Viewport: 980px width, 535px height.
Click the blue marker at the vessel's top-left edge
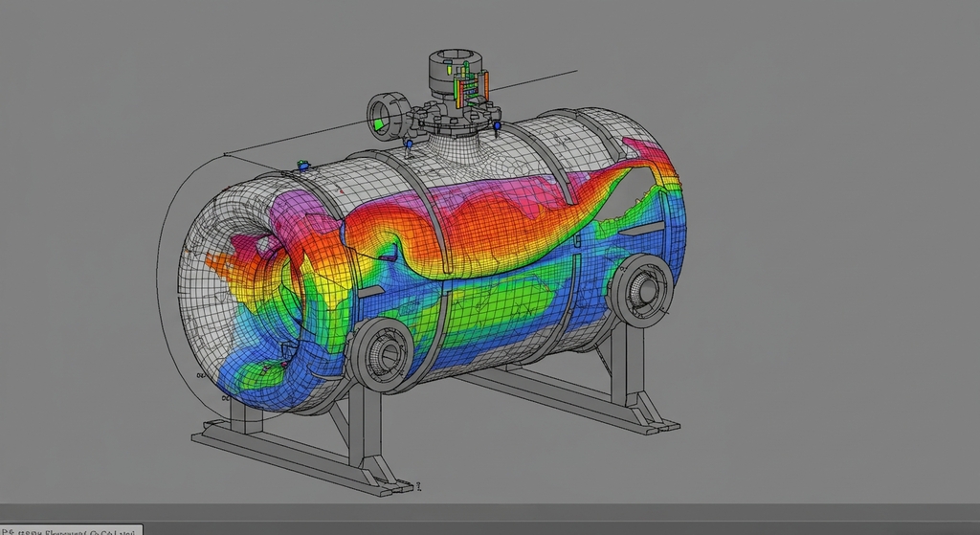303,167
